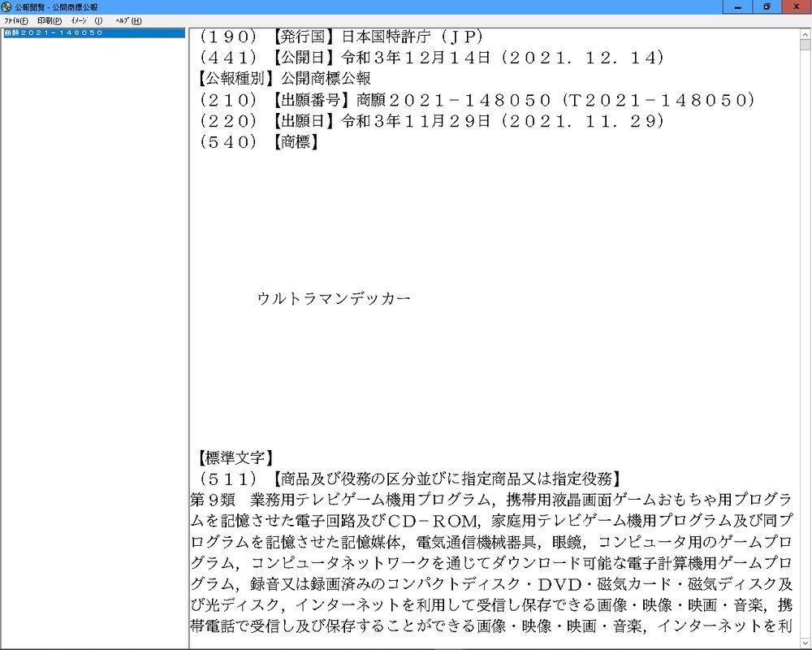The image size is (812, 650).
Task: Select list entry 商願2021-148050
Action: click(54, 33)
